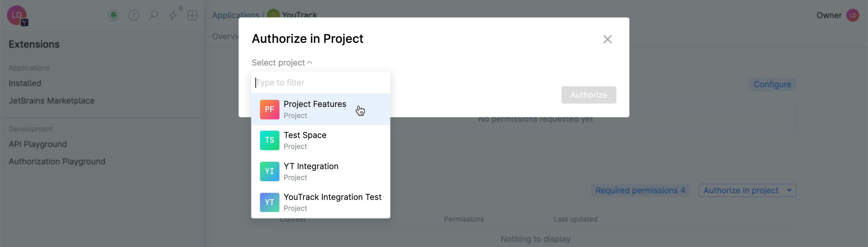Open the help question mark icon
This screenshot has width=868, height=247.
click(134, 15)
